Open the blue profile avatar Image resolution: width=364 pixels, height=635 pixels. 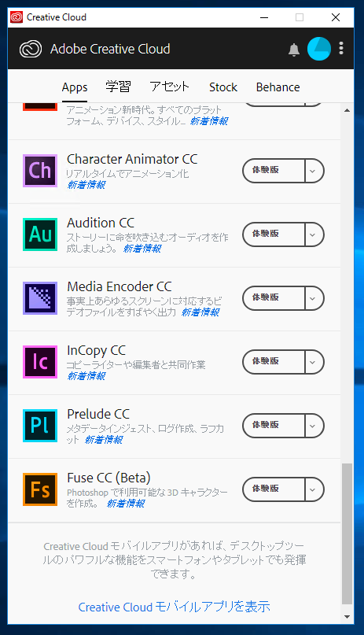[x=319, y=49]
